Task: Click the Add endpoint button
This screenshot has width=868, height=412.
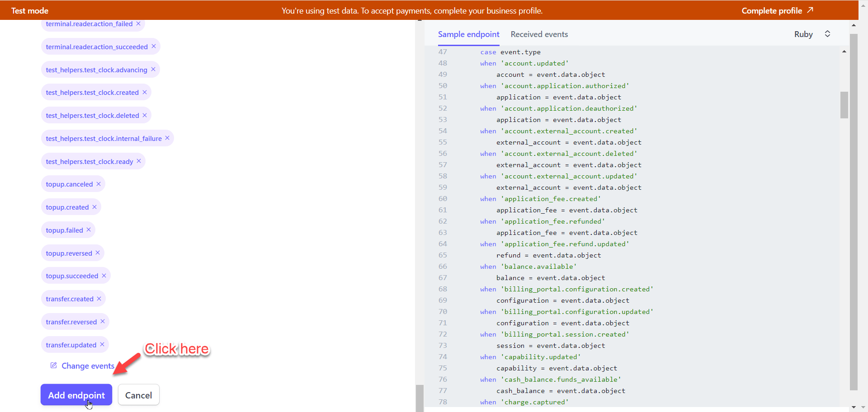Action: pyautogui.click(x=76, y=395)
